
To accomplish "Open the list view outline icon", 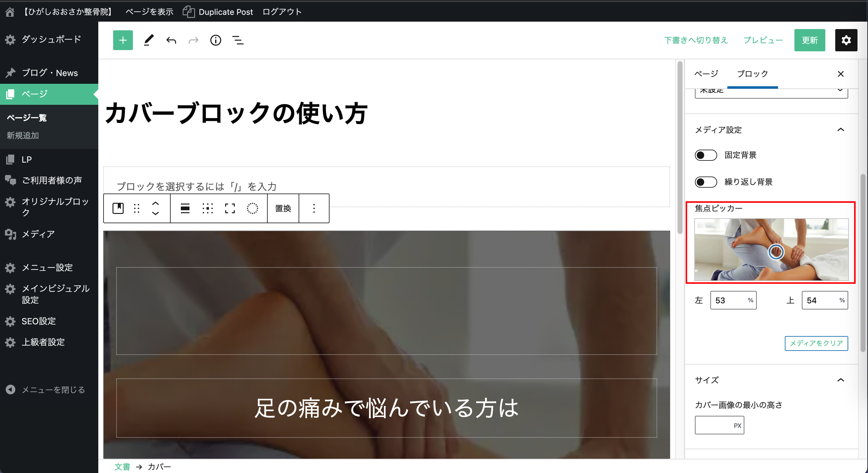I will 238,40.
